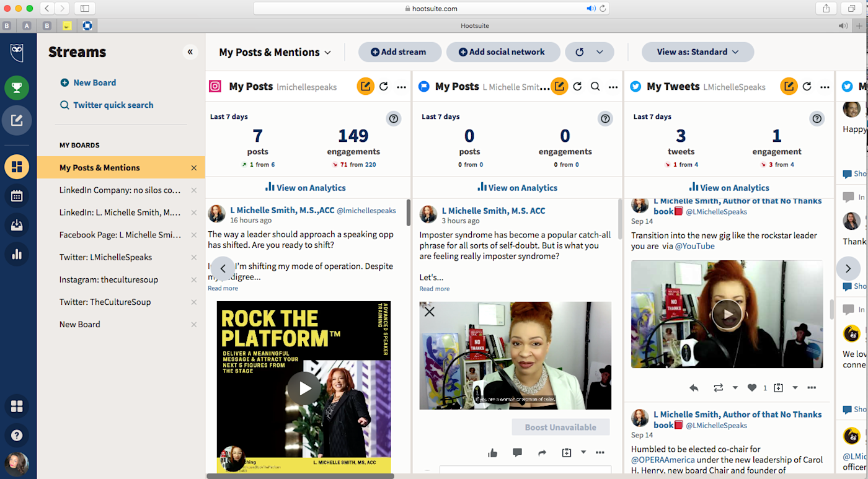Open help icon in My Tweets stats panel
The height and width of the screenshot is (479, 868).
(817, 119)
